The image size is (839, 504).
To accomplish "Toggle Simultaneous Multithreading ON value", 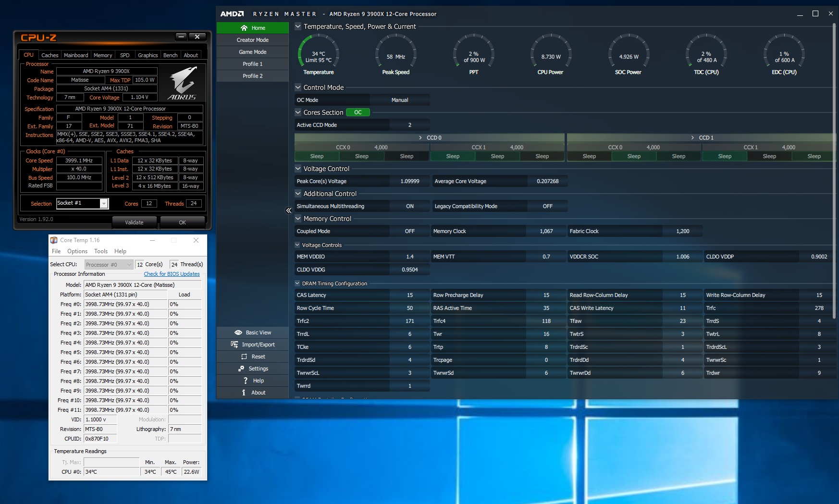I will coord(410,206).
